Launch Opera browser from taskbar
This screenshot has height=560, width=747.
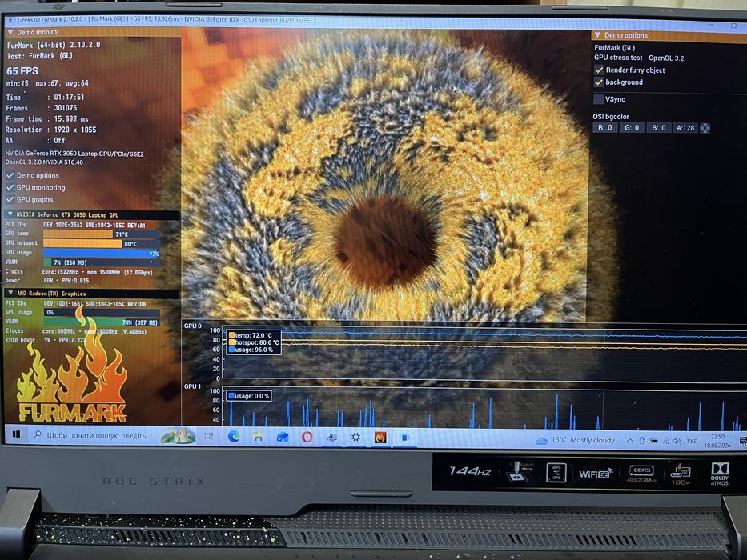point(307,437)
